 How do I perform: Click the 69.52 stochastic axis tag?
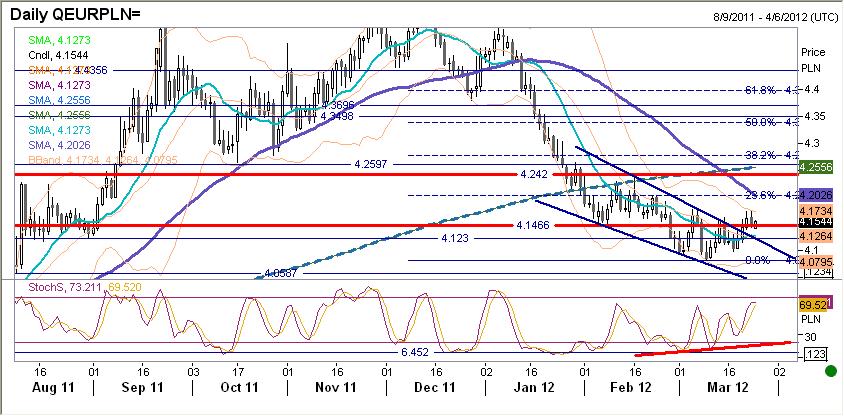[813, 305]
